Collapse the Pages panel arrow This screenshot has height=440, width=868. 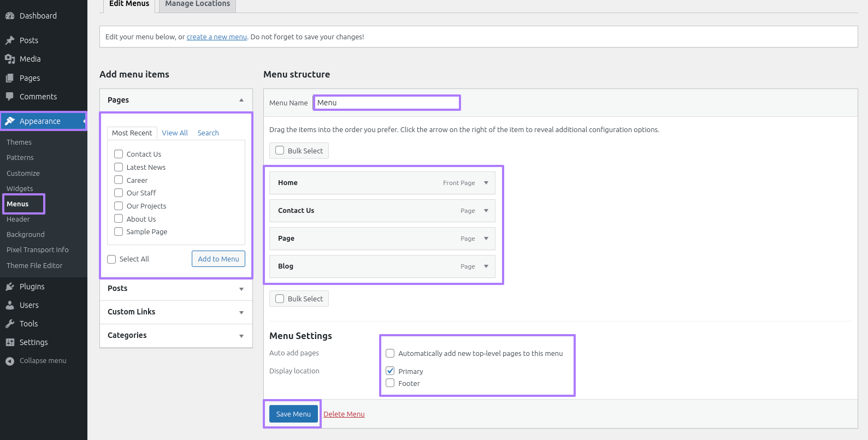[241, 100]
